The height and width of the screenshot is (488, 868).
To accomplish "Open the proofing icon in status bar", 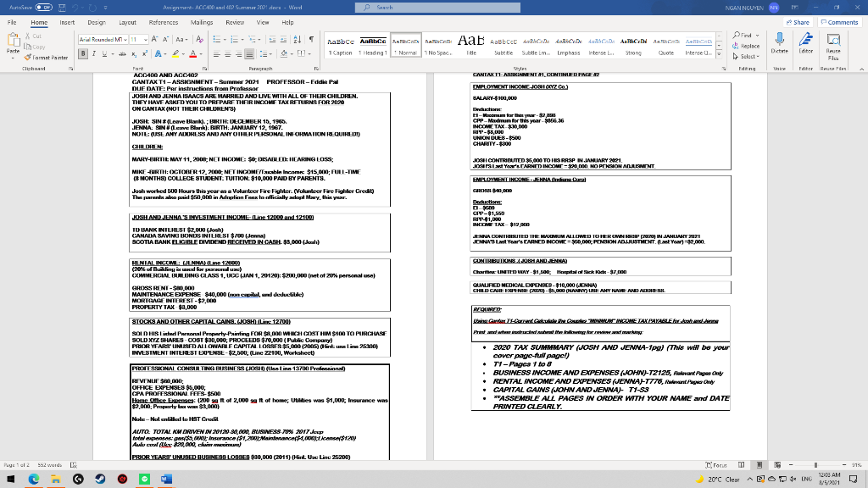I will pos(74,465).
